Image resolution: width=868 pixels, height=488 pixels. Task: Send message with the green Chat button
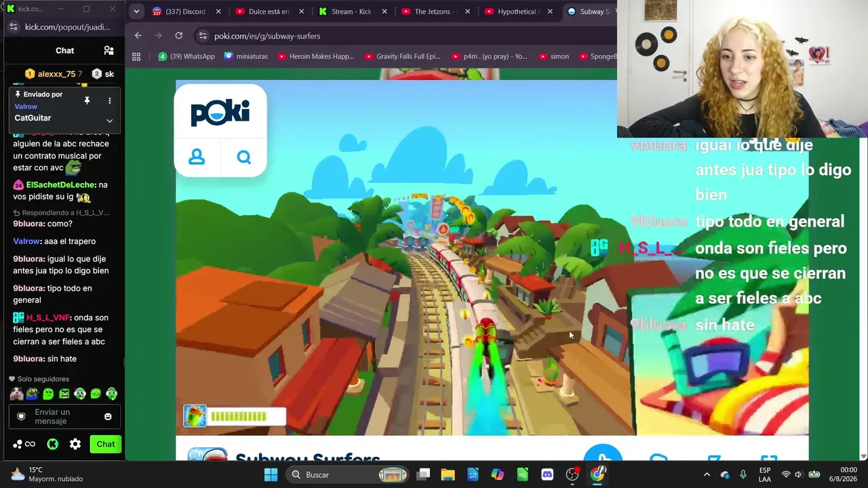point(105,444)
